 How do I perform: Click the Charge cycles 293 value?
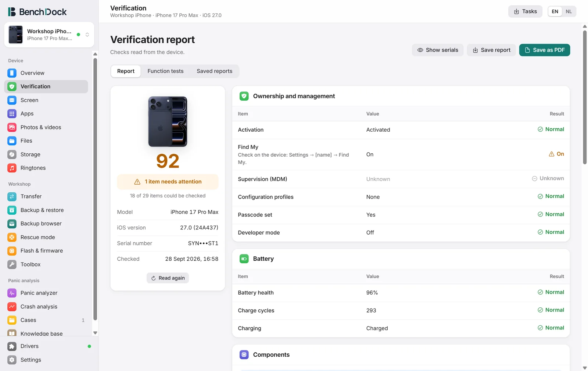tap(371, 311)
